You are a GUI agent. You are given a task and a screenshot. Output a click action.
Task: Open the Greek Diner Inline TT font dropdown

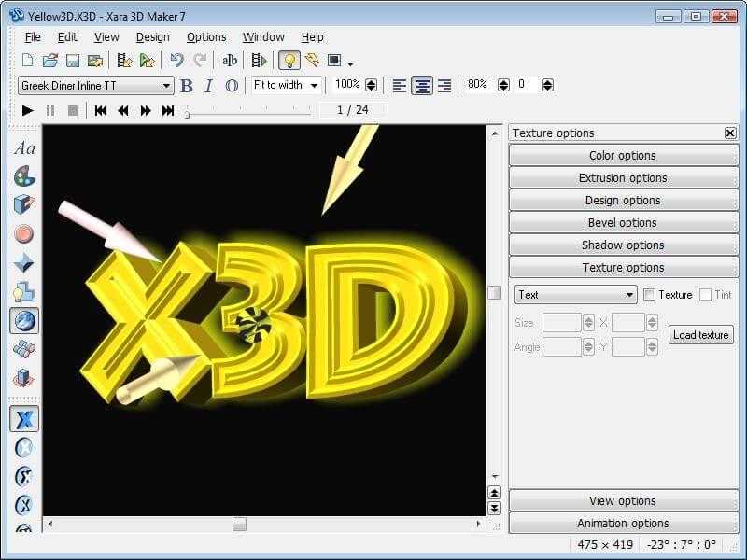96,86
